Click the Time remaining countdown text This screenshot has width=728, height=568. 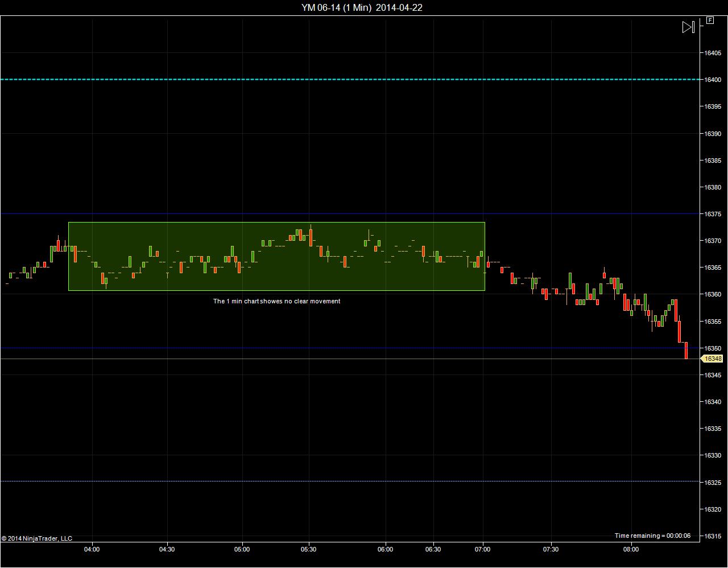(652, 536)
